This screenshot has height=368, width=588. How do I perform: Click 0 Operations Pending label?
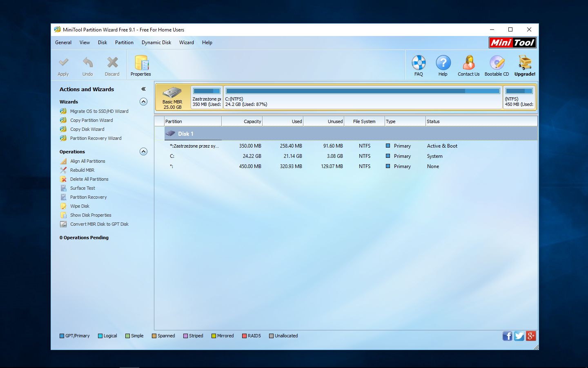pyautogui.click(x=84, y=238)
